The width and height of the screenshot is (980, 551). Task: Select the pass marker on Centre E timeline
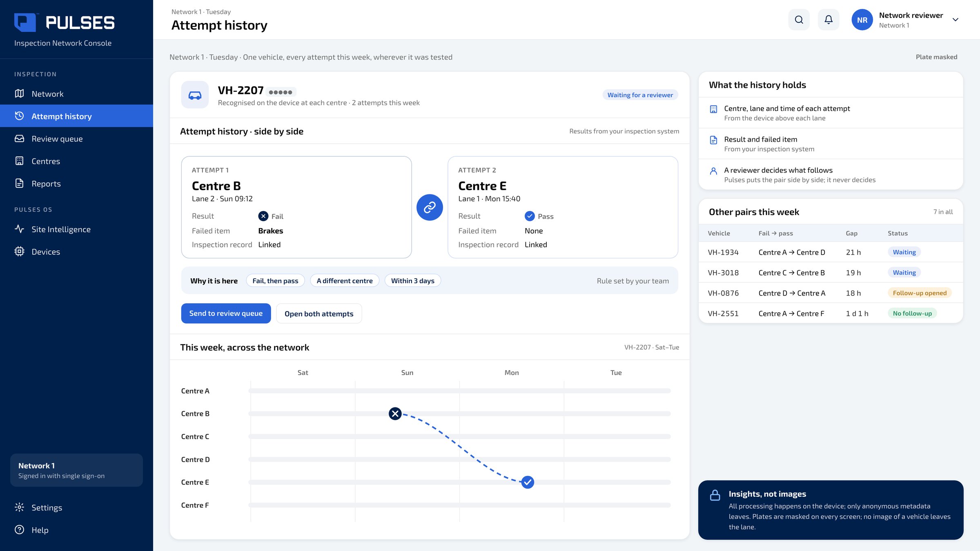[528, 482]
